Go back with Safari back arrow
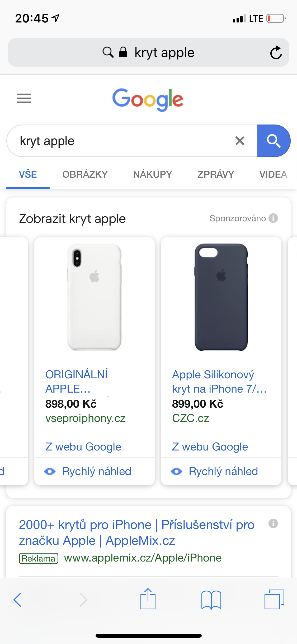Viewport: 297px width, 644px height. point(17,600)
